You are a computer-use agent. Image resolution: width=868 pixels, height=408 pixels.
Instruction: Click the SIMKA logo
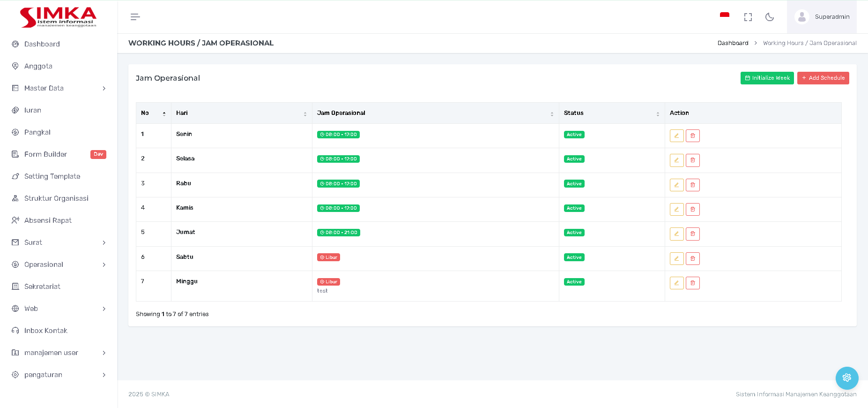coord(58,17)
